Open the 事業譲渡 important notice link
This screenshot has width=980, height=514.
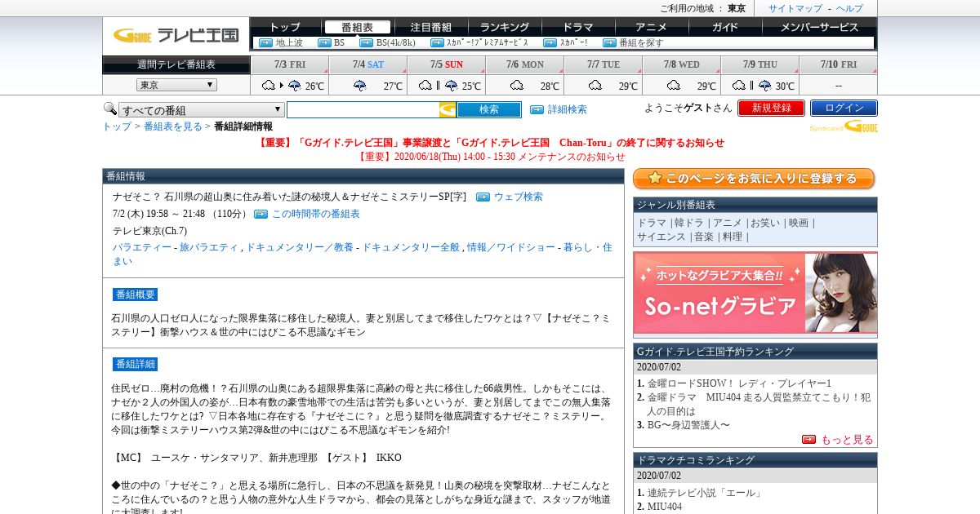pyautogui.click(x=491, y=143)
